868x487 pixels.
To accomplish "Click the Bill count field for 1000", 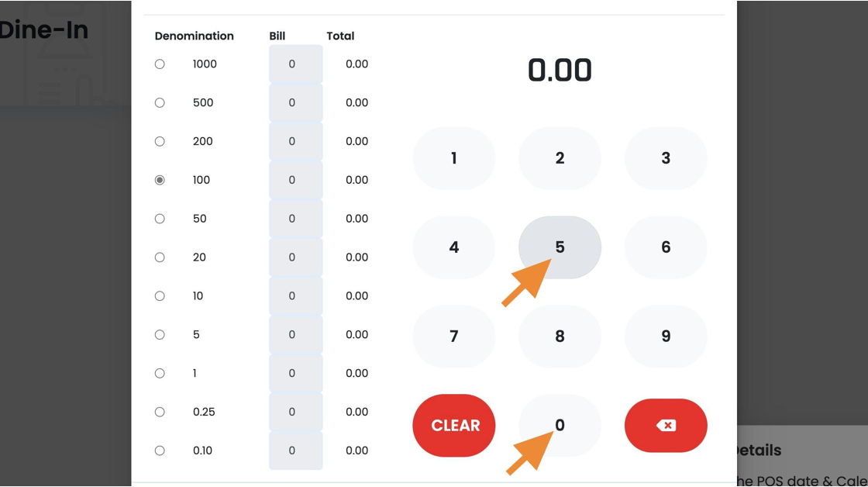I will [295, 64].
